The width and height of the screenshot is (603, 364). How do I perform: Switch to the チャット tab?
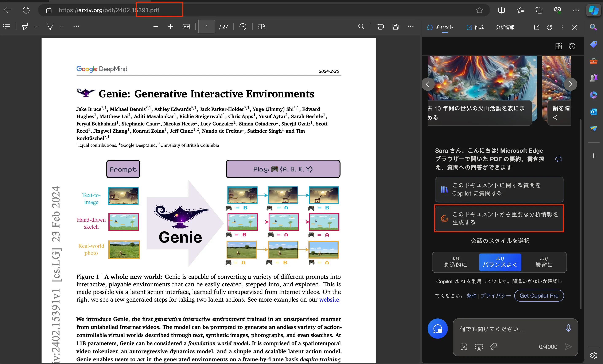tap(440, 27)
